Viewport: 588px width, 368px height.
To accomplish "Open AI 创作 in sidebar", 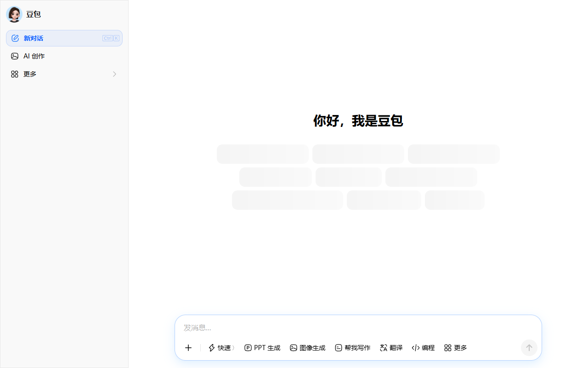I will point(64,56).
